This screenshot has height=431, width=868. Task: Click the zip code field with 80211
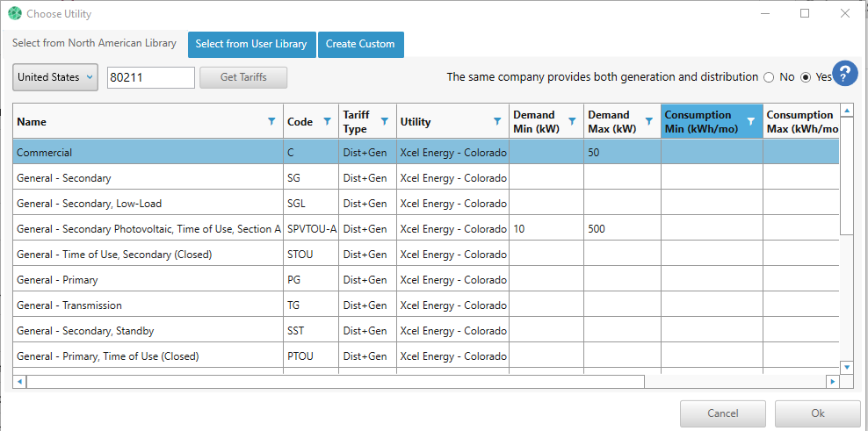click(150, 77)
